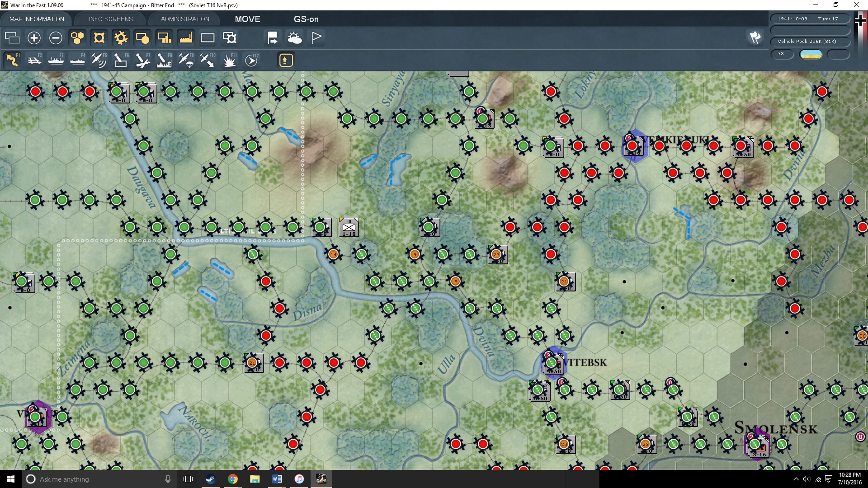Click the 73 value box
The image size is (868, 488).
coord(782,54)
